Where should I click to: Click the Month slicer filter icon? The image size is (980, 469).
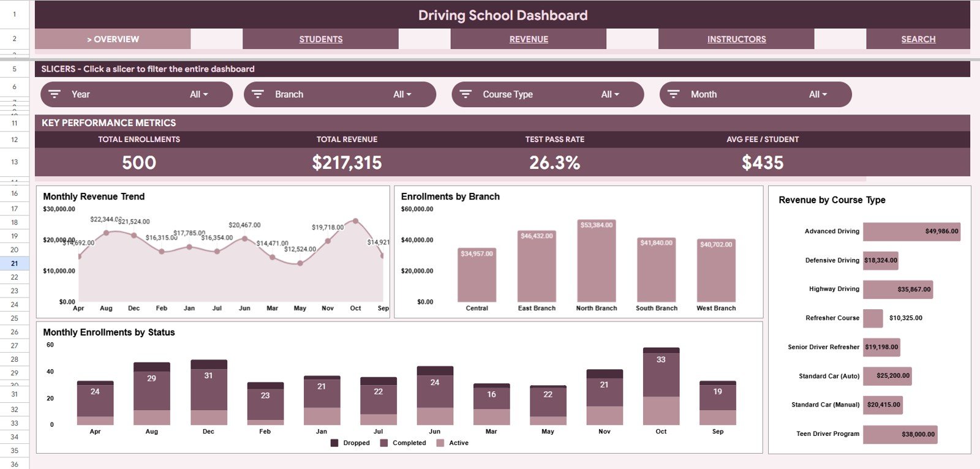(x=674, y=94)
